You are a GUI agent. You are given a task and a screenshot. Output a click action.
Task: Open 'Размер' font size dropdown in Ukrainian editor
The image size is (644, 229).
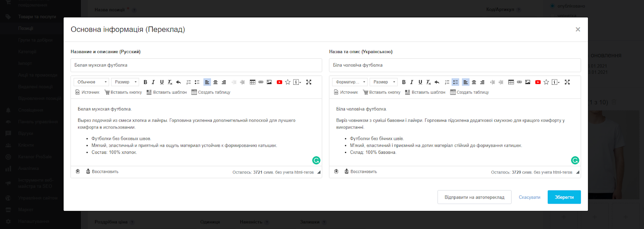(384, 82)
